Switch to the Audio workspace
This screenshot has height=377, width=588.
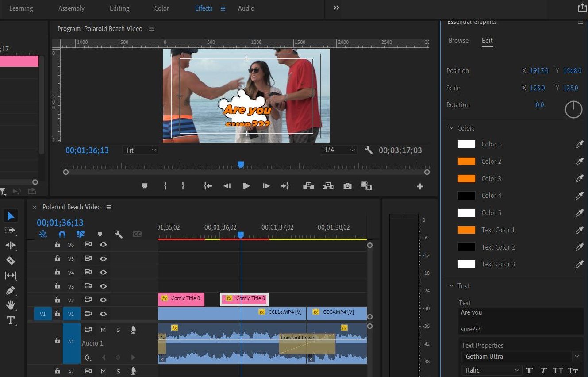click(x=246, y=8)
